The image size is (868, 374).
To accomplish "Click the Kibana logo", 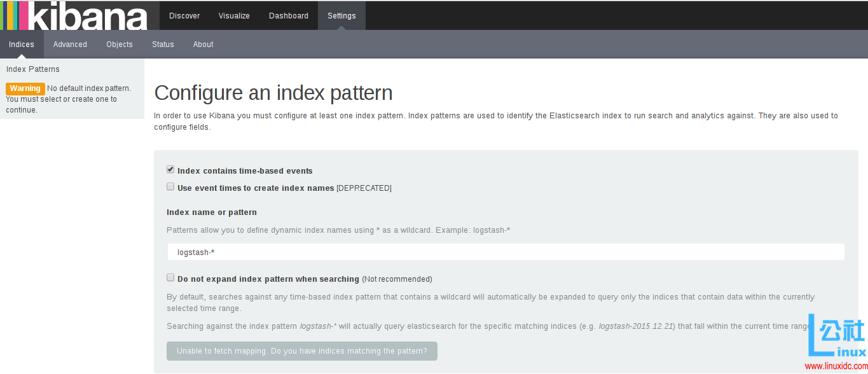I will [x=74, y=16].
